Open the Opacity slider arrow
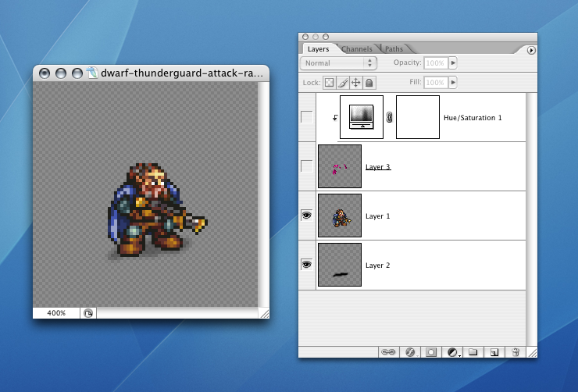The height and width of the screenshot is (392, 578). coord(453,63)
